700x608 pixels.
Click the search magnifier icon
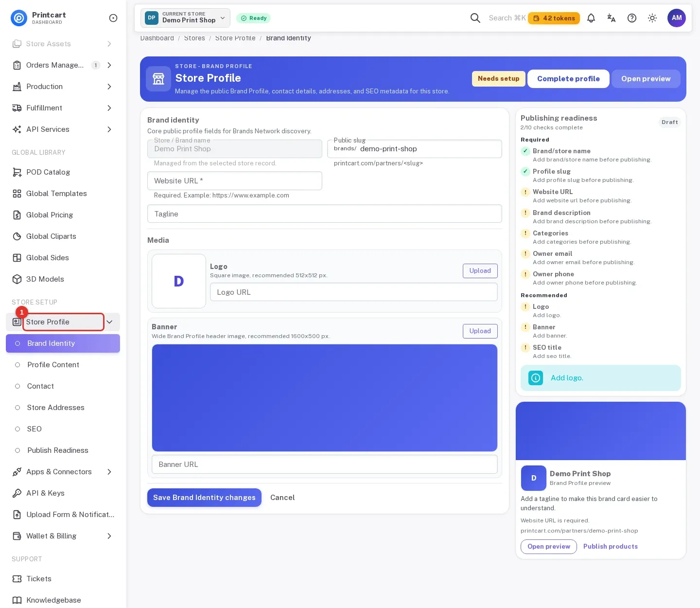[475, 18]
